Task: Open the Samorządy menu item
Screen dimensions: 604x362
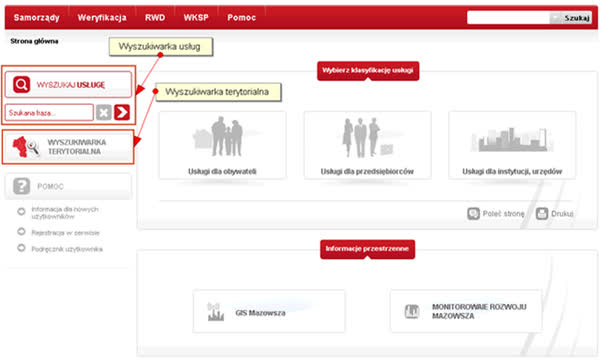Action: point(37,18)
